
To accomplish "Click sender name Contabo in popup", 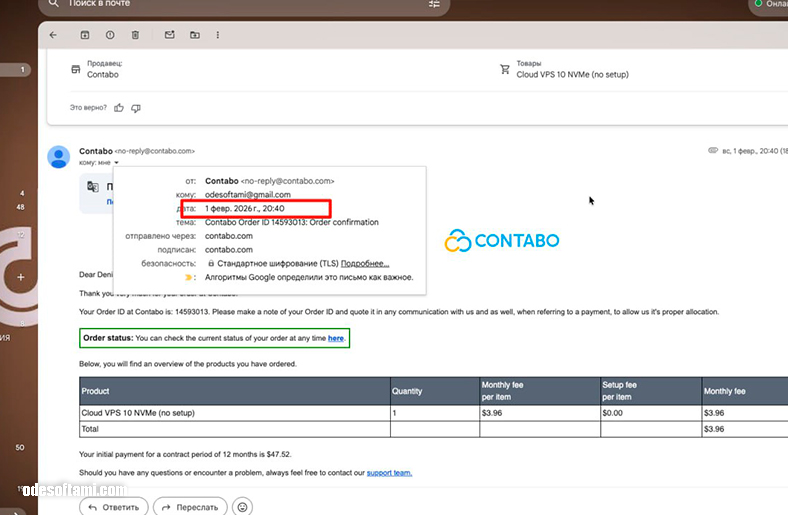I will (x=222, y=181).
